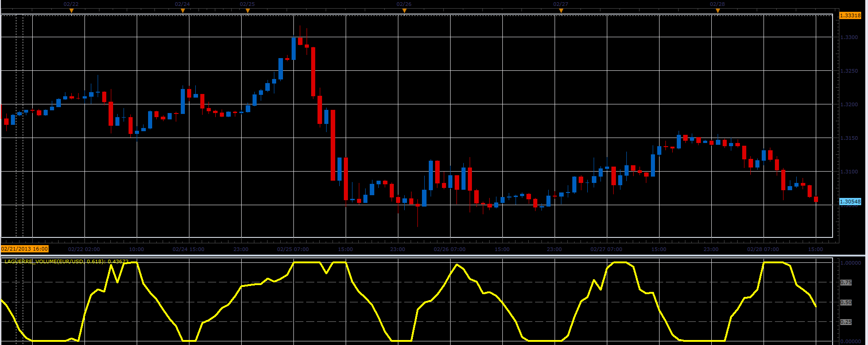
Task: Click the 0.00000 indicator scale value
Action: tap(850, 341)
